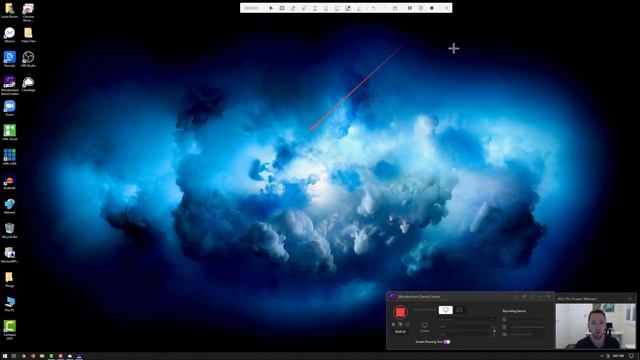This screenshot has height=360, width=640.
Task: Select the cursor arrow tool in drawing toolbar
Action: [271, 8]
